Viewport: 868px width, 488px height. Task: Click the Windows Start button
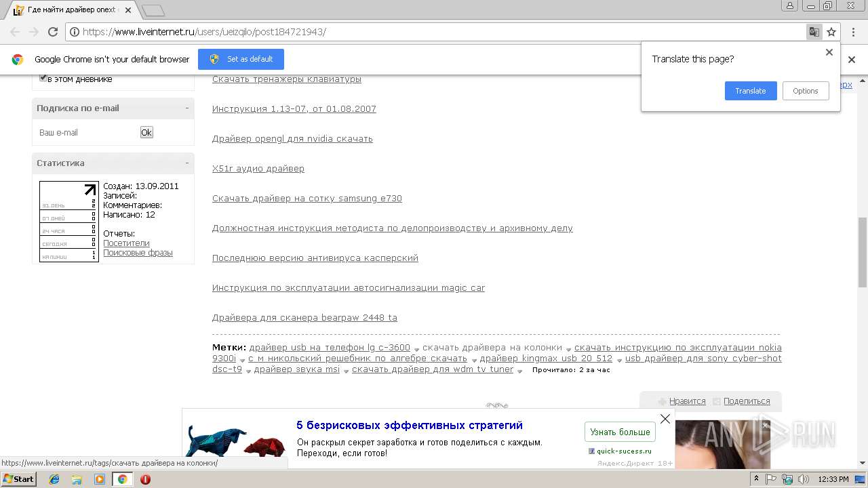pyautogui.click(x=18, y=479)
